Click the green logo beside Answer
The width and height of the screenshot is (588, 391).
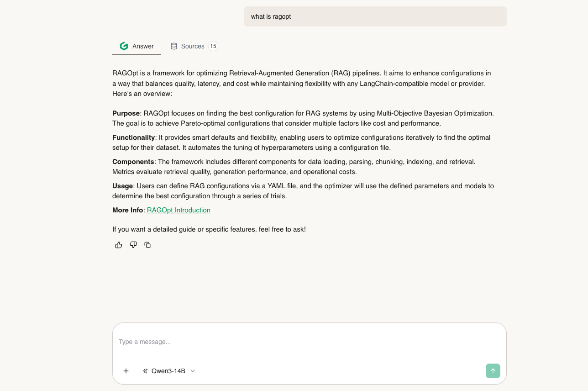[x=124, y=46]
